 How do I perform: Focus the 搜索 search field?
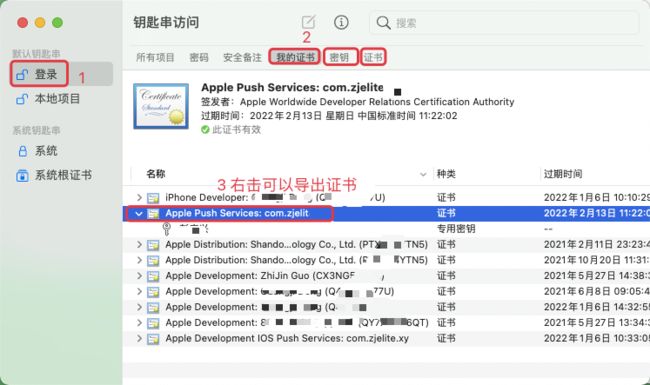click(504, 22)
